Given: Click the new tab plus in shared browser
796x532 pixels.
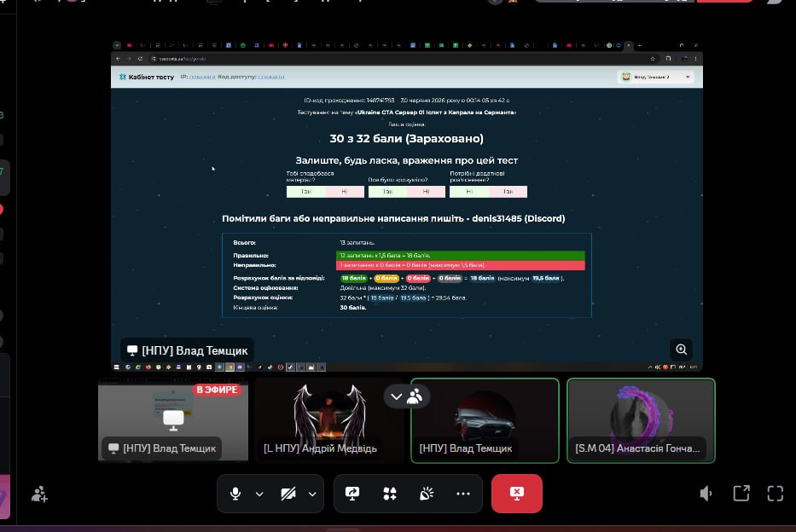Looking at the screenshot, I should pos(640,45).
